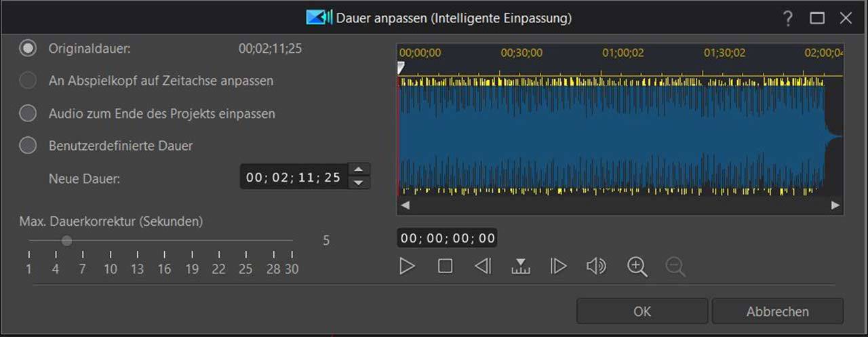
Task: Select Benutzerdefinierte Dauer option
Action: click(28, 146)
